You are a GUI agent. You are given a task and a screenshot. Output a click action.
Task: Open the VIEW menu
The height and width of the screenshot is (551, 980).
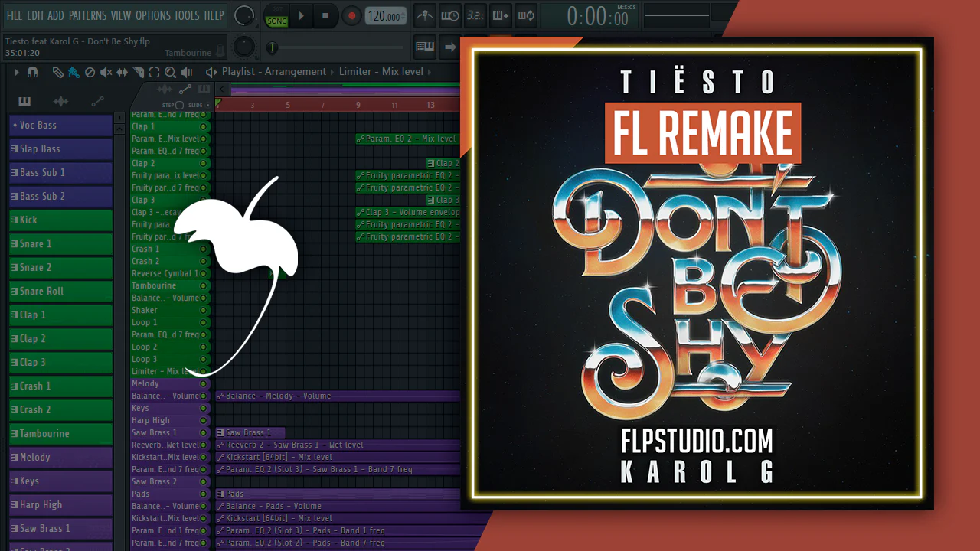pyautogui.click(x=121, y=15)
